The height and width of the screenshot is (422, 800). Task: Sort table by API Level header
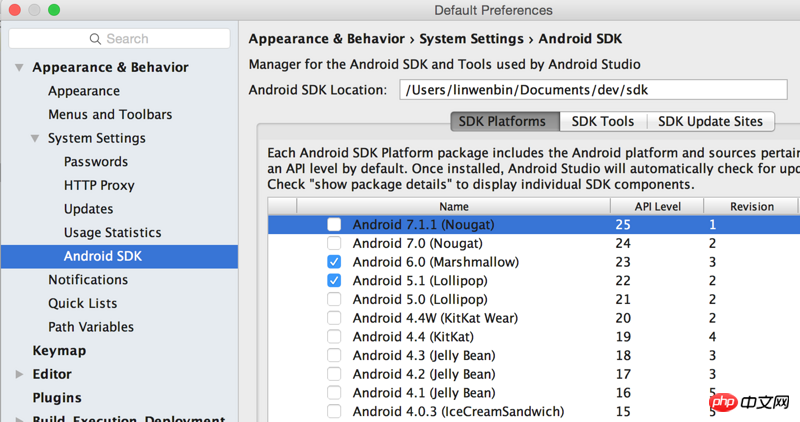[657, 207]
